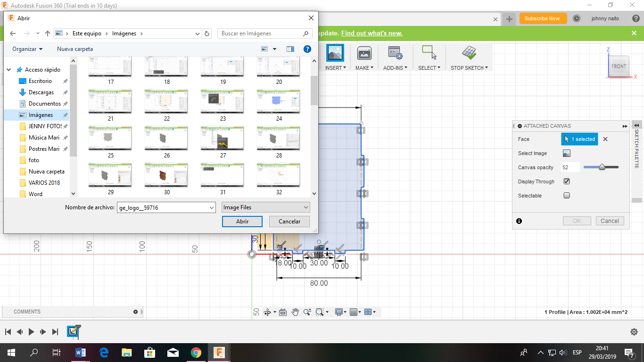The width and height of the screenshot is (644, 362).
Task: Open Chrome from the taskbar
Action: 196,353
